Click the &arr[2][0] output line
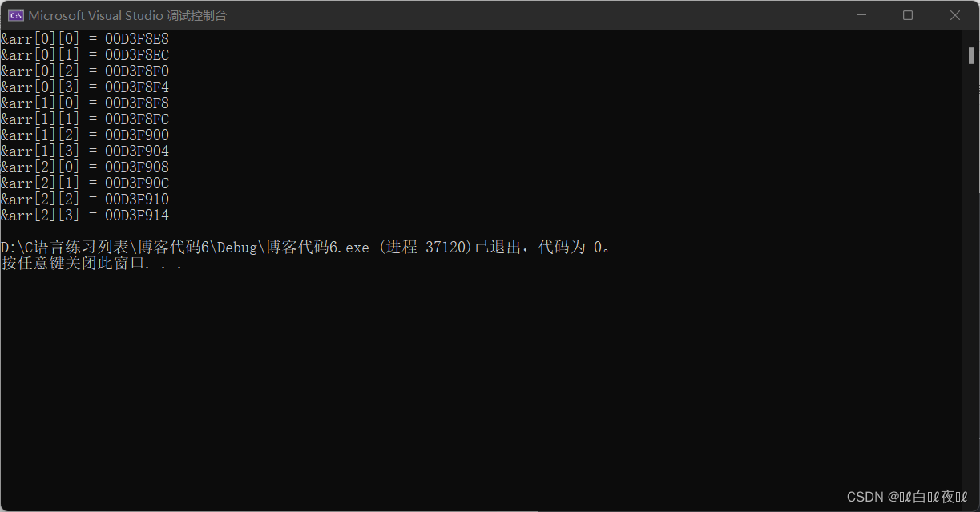The height and width of the screenshot is (512, 980). tap(85, 167)
